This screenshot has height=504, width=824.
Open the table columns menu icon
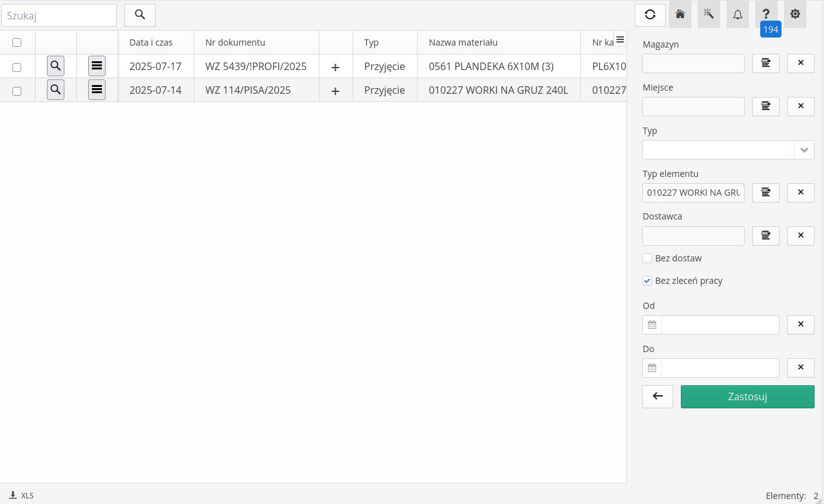tap(620, 39)
